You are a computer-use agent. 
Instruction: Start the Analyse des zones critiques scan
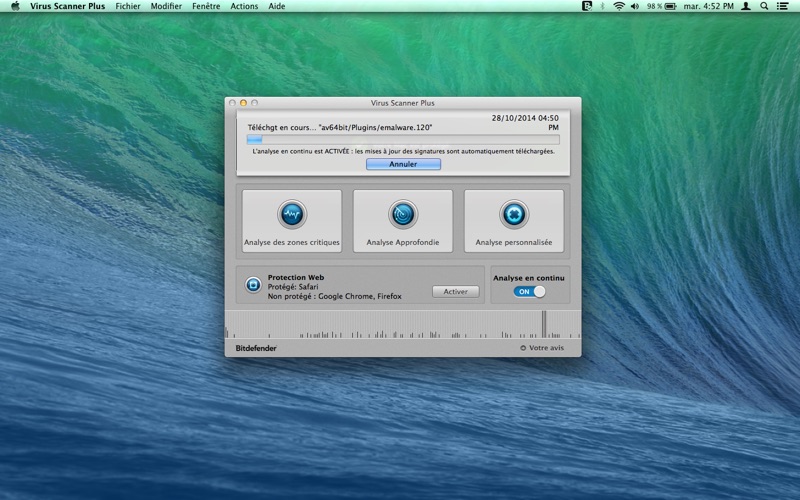292,221
